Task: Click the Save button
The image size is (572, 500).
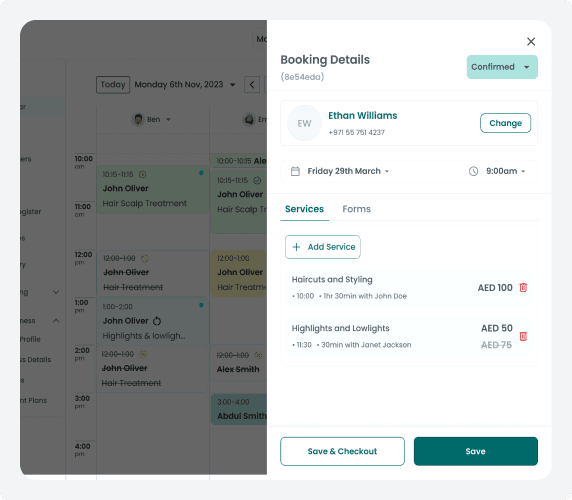Action: point(476,451)
